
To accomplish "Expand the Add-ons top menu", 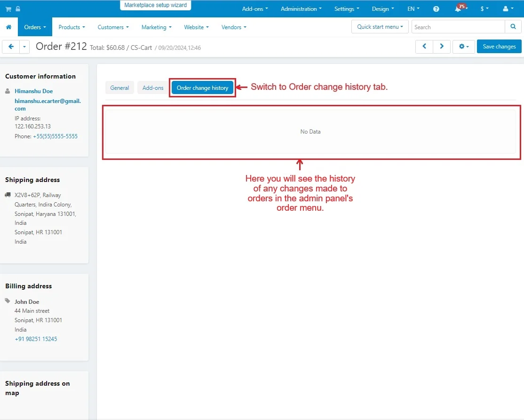I will click(255, 8).
